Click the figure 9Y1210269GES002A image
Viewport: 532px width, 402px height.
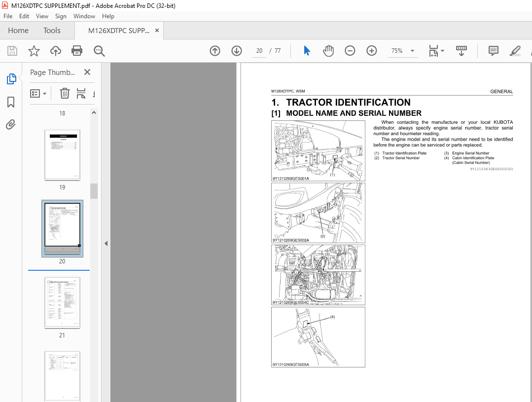tap(318, 213)
